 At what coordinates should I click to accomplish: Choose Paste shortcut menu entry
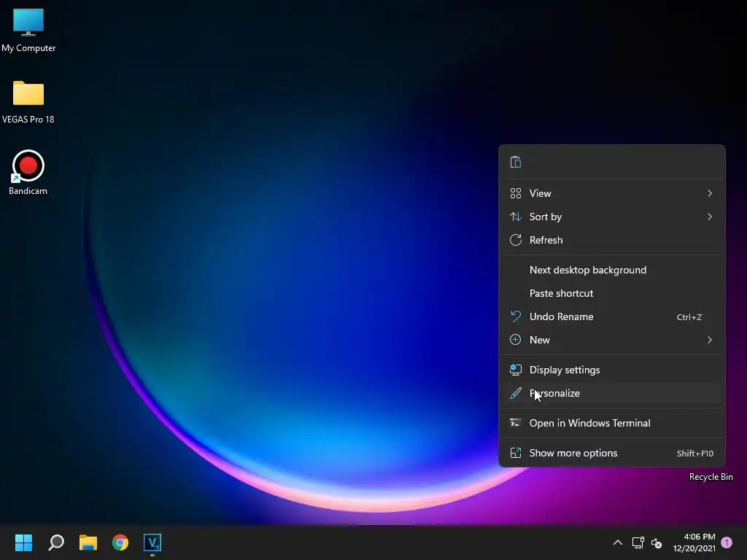click(612, 293)
